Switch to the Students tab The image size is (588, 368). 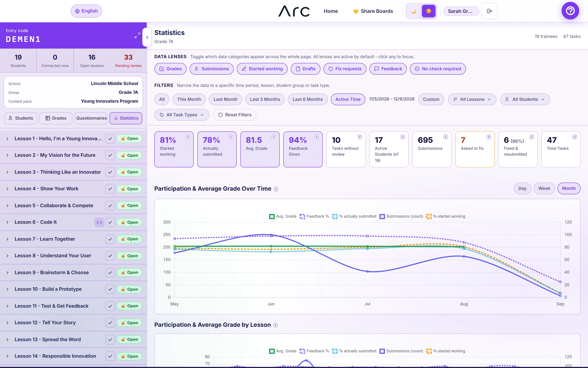point(21,118)
